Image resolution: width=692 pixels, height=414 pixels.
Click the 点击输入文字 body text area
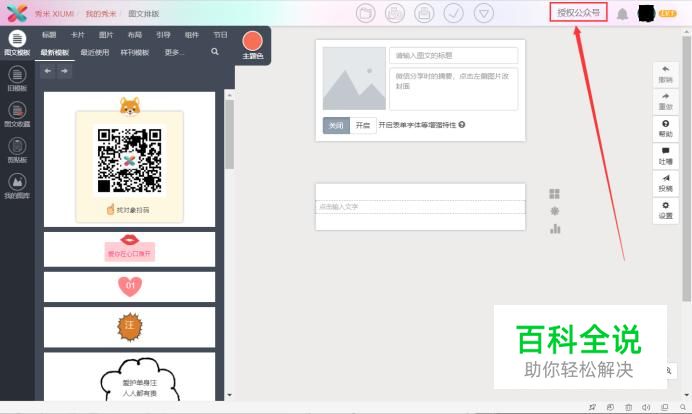[420, 207]
